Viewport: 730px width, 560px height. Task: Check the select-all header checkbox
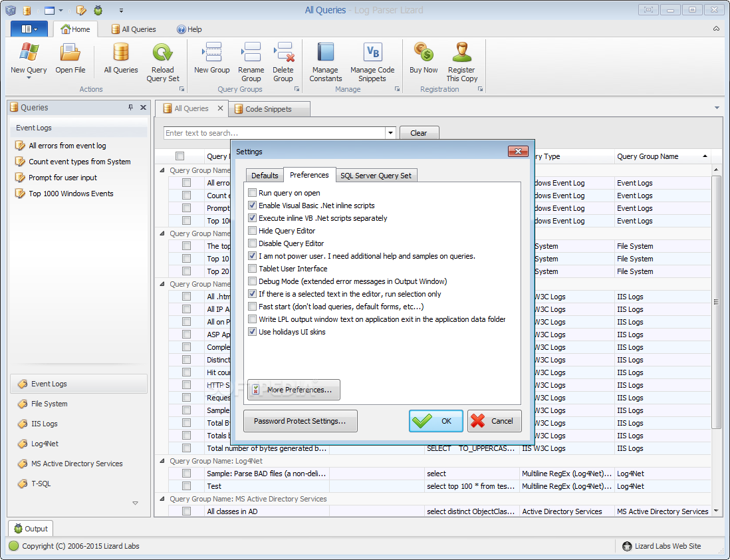pyautogui.click(x=180, y=156)
